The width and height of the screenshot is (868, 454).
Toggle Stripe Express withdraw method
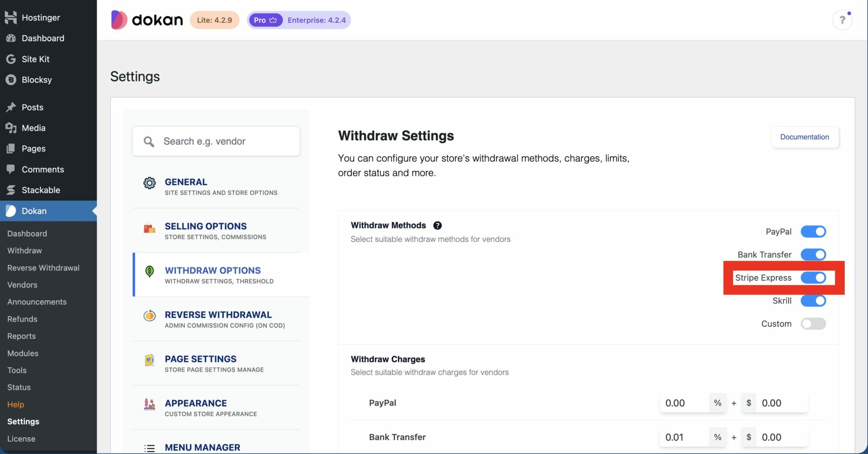(x=813, y=278)
